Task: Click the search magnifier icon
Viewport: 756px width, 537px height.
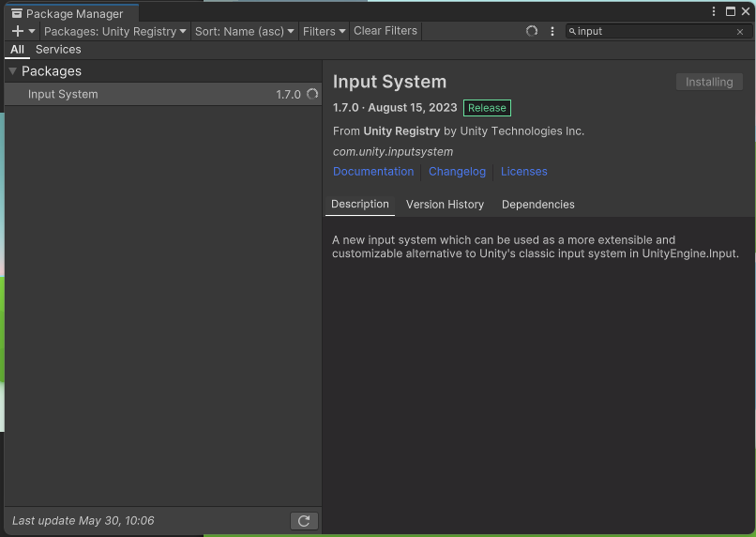Action: pos(572,31)
